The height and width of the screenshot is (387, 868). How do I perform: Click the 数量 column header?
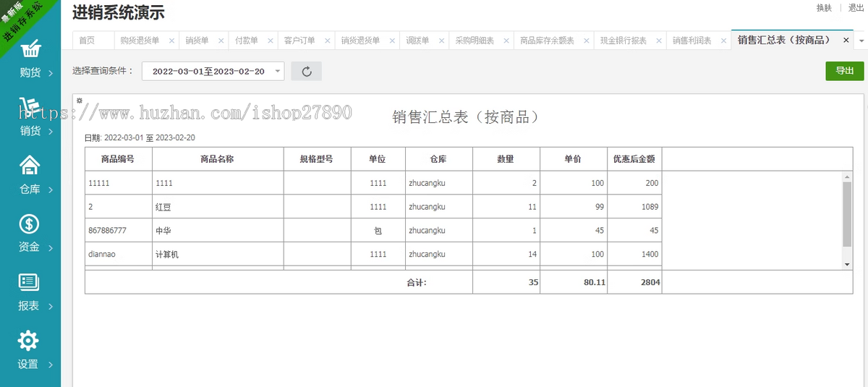tap(506, 159)
